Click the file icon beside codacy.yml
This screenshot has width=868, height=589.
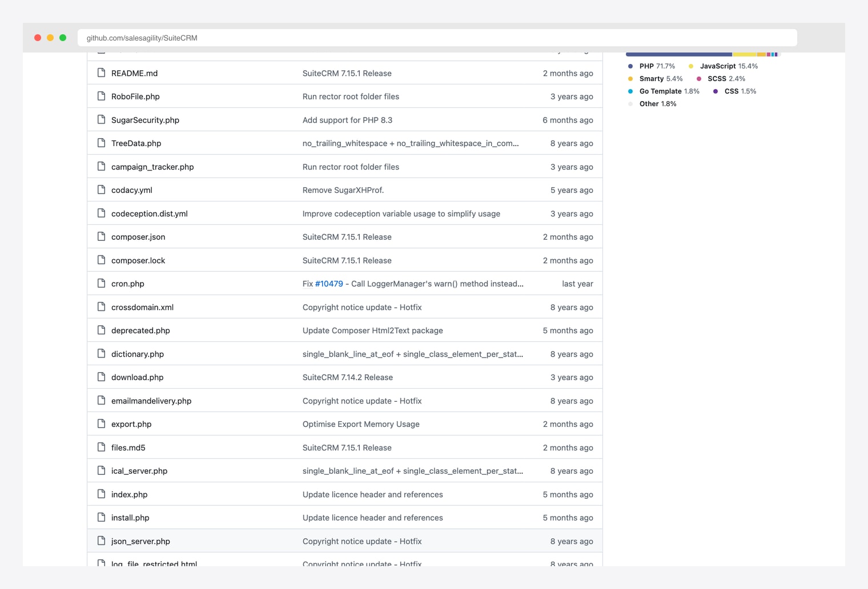(101, 189)
